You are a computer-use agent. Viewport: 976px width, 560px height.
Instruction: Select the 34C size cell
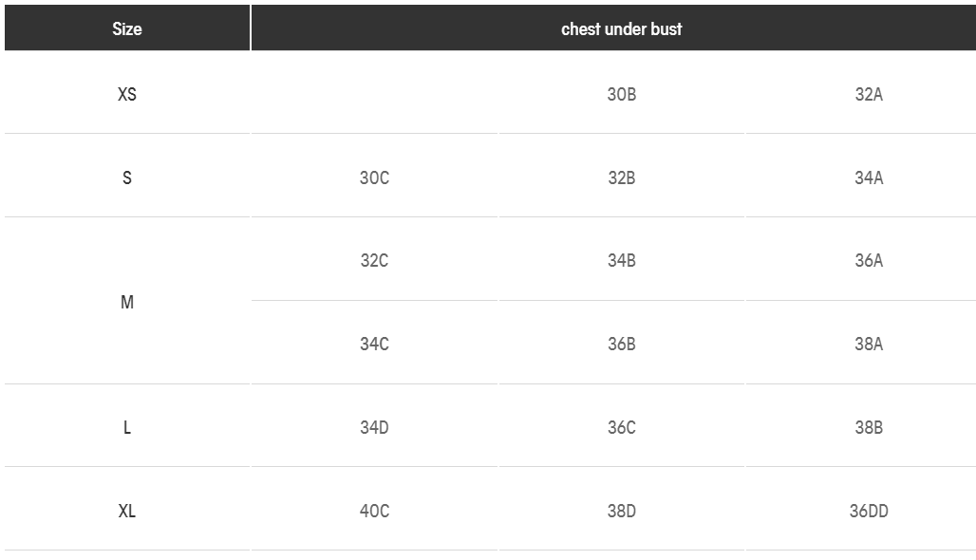click(374, 344)
